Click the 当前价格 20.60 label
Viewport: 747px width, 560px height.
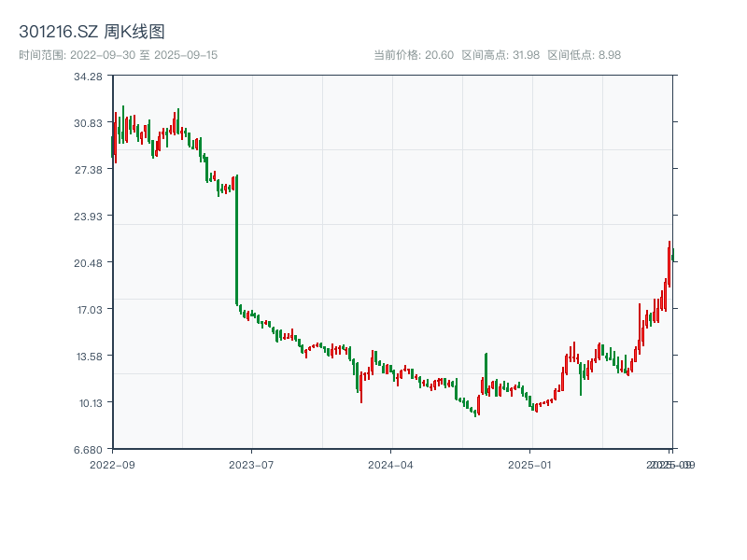[x=413, y=55]
